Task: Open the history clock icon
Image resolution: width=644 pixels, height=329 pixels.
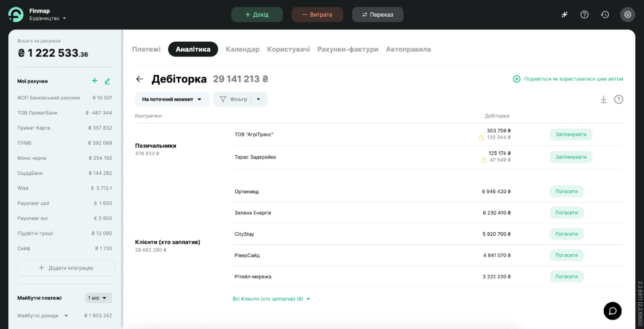Action: click(x=605, y=15)
